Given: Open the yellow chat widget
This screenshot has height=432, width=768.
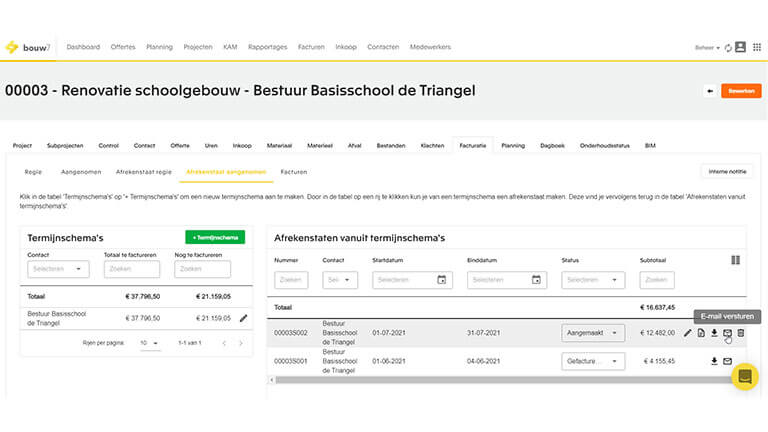Looking at the screenshot, I should pyautogui.click(x=744, y=376).
